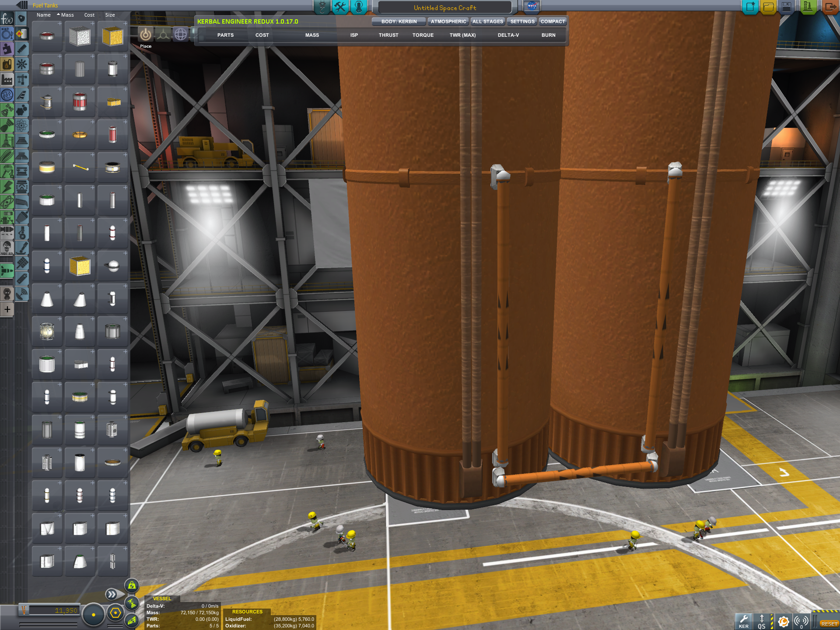Select the Rotate gizmo tool

(x=181, y=34)
